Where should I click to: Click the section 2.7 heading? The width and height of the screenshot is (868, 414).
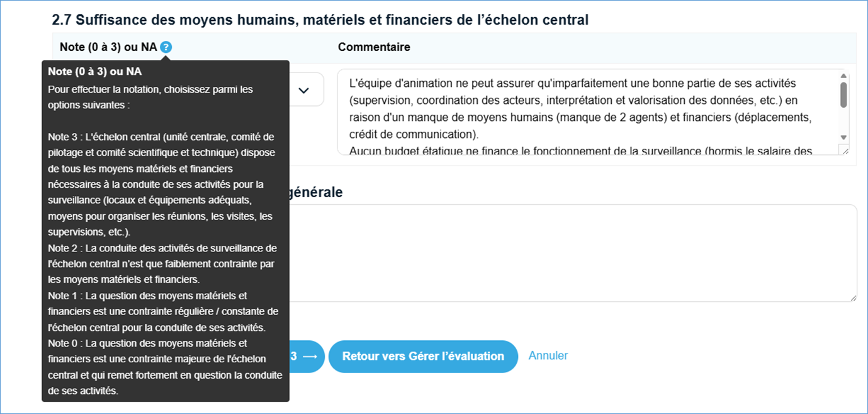point(320,20)
